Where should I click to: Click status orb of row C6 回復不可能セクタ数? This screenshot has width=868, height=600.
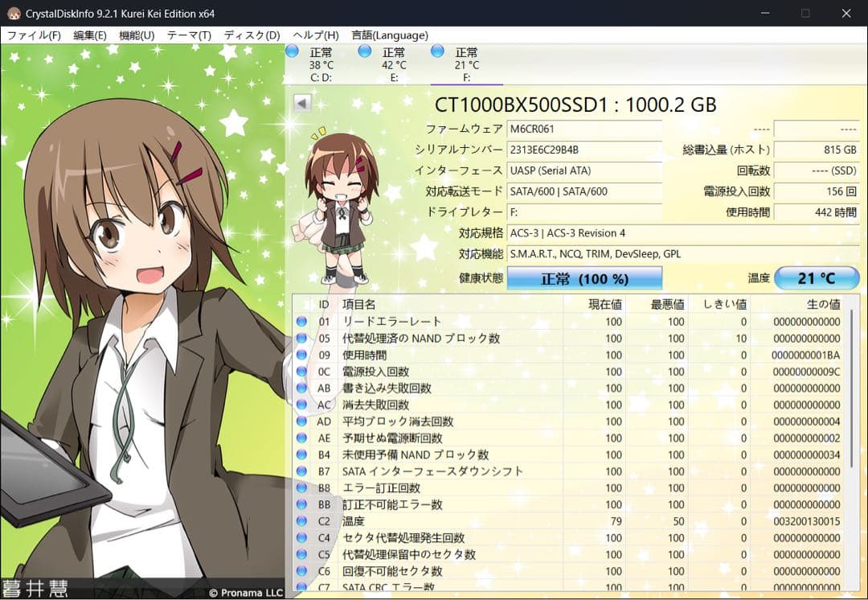coord(301,570)
